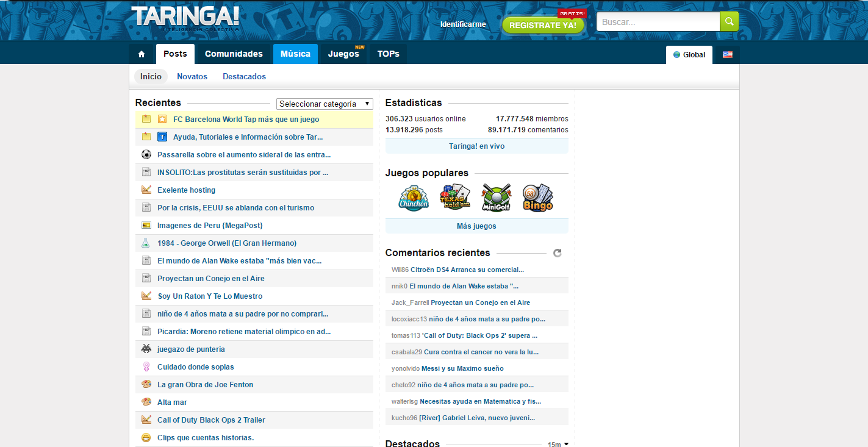Click the icon beside Soy Un Raton post
The image size is (868, 447).
pos(146,296)
